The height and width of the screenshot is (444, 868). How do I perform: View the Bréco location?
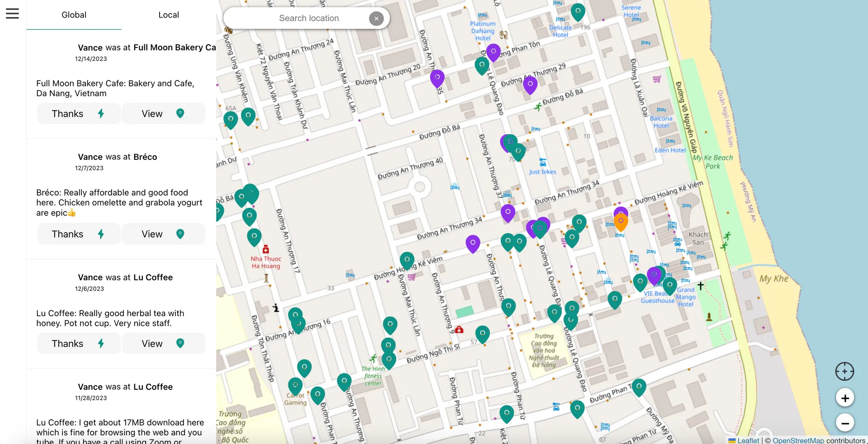pos(164,234)
